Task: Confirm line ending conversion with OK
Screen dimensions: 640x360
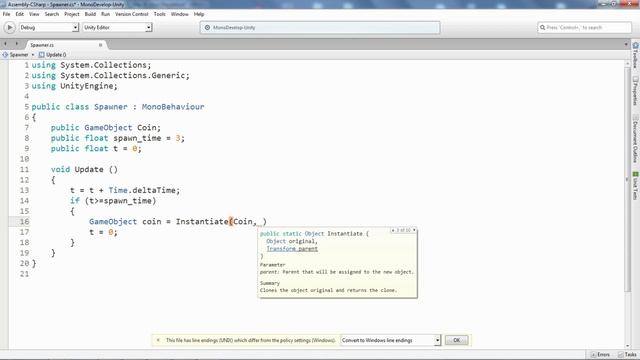Action: (456, 340)
